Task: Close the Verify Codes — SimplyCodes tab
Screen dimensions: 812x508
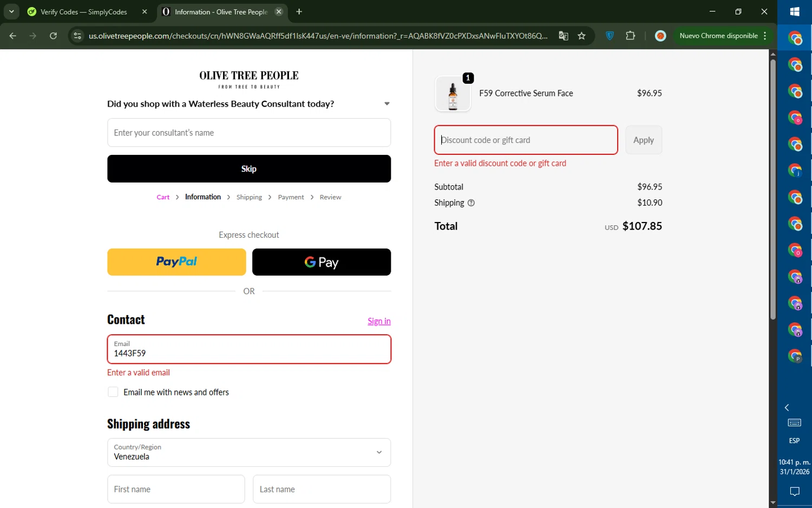Action: (145, 11)
